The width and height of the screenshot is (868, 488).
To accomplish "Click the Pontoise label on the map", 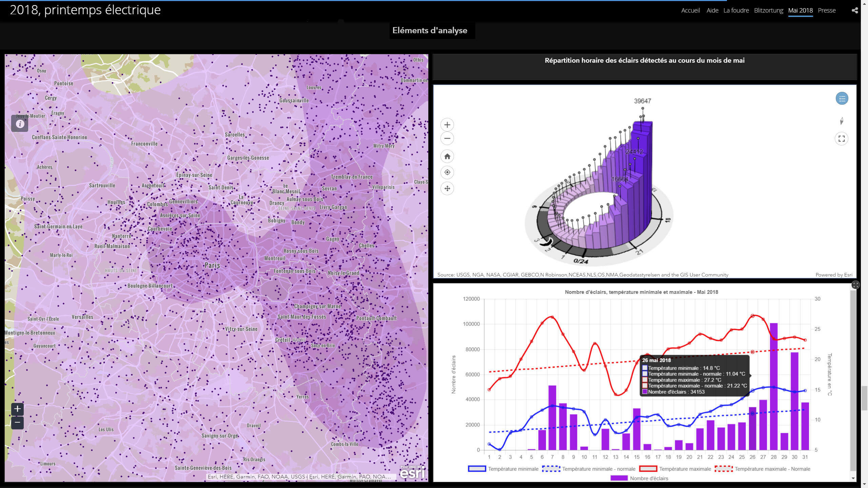I will pos(64,83).
